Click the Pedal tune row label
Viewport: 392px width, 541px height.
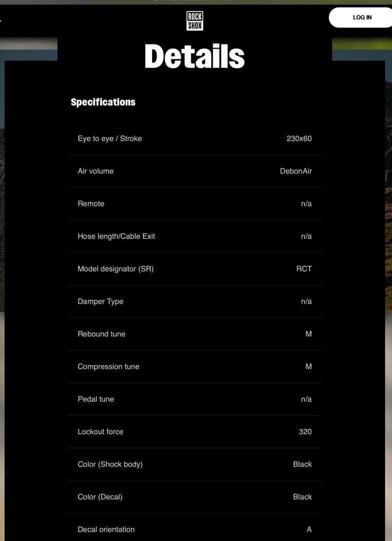(x=96, y=399)
